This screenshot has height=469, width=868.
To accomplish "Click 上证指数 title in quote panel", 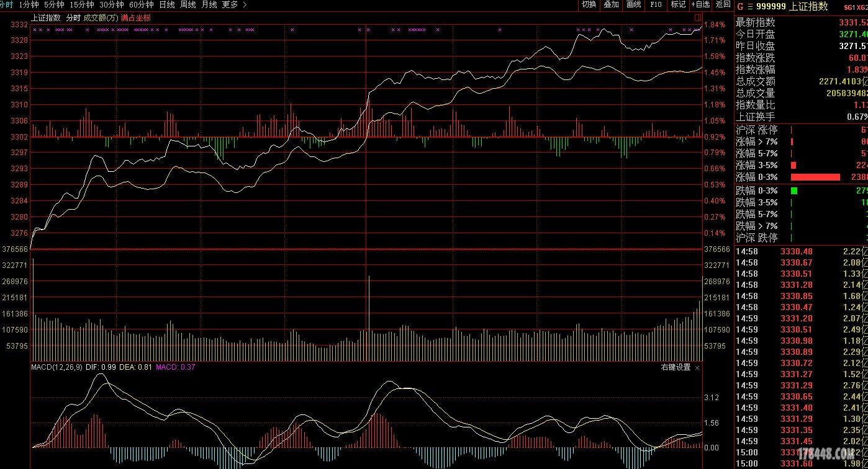I will pos(808,6).
